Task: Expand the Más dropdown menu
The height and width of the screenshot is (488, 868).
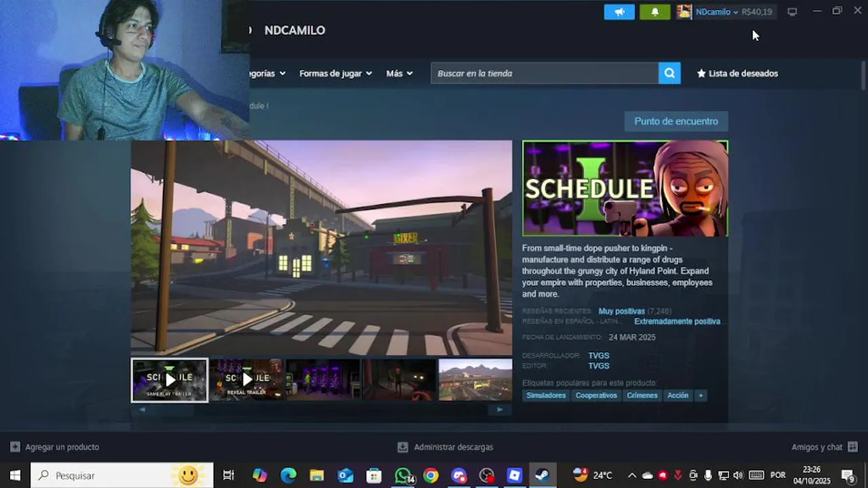Action: point(399,73)
